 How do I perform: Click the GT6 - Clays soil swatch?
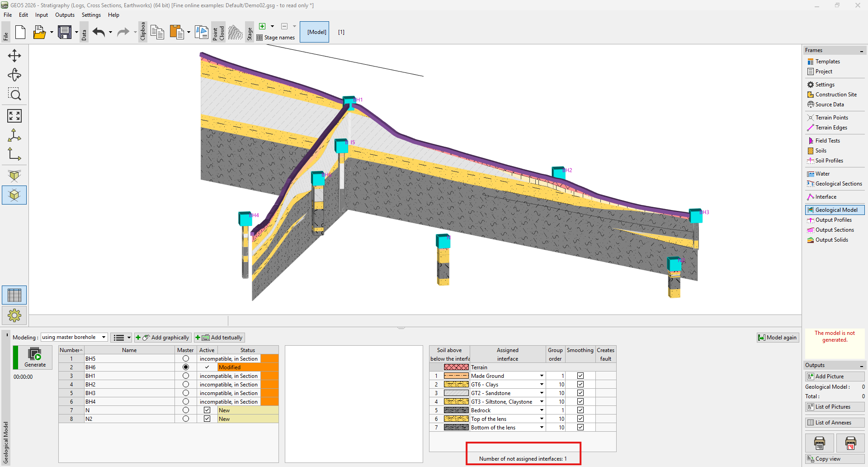456,385
